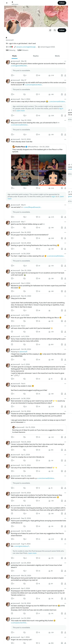This screenshot has height=644, width=72.
Task: Open the Oct 21, 2024 post's three-dot menu
Action: click(65, 139)
